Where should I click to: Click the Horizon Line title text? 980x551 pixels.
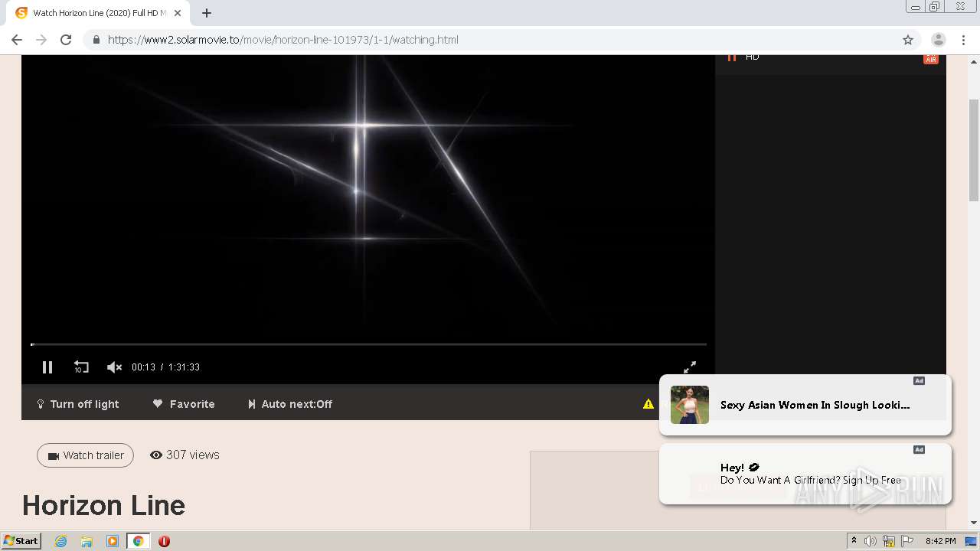click(x=103, y=505)
